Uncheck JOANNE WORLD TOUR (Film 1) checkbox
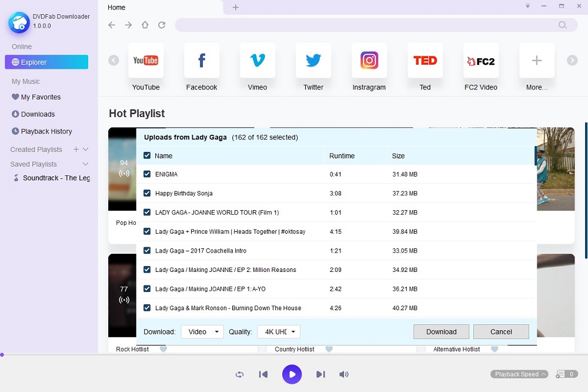The width and height of the screenshot is (588, 392). (x=147, y=212)
